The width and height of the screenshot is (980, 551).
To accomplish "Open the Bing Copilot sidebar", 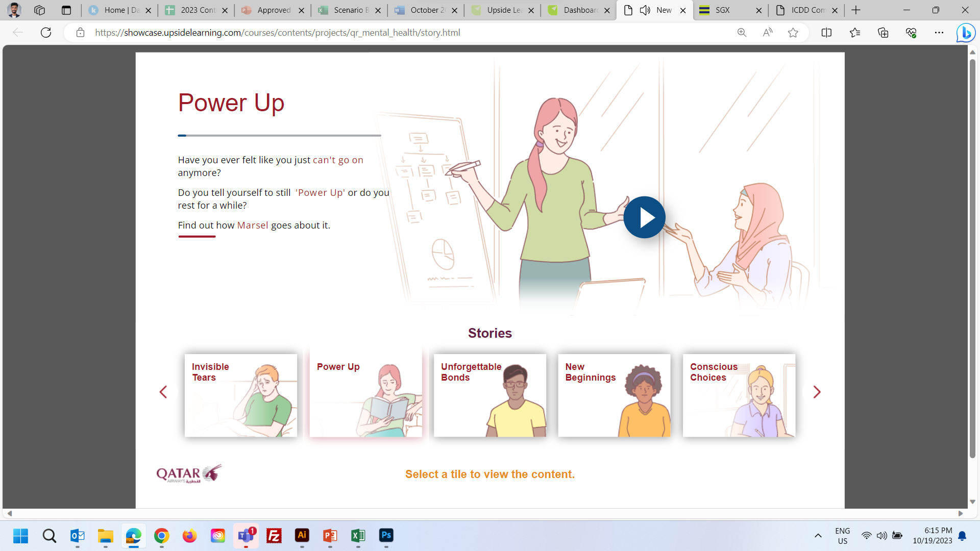I will tap(965, 33).
